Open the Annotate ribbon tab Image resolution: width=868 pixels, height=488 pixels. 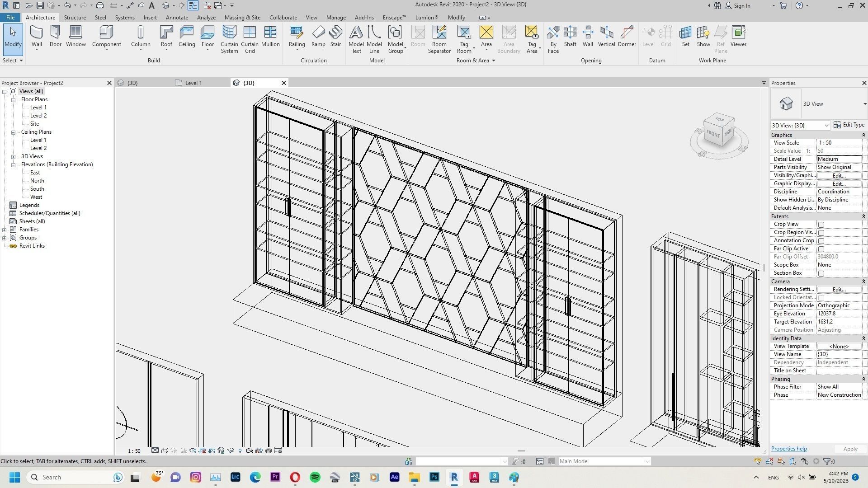click(x=176, y=18)
